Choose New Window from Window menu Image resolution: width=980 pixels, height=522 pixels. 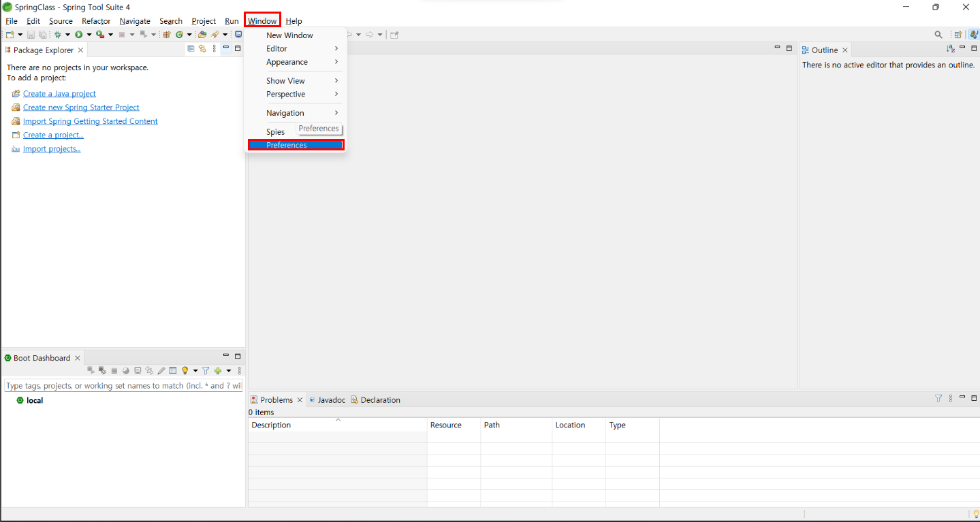[296, 35]
